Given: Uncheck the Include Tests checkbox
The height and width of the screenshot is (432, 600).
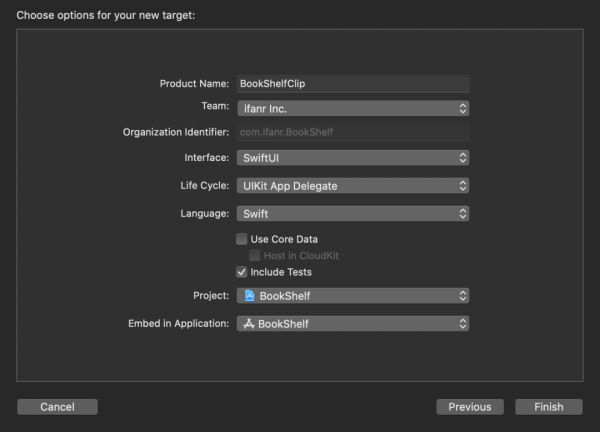Looking at the screenshot, I should 242,272.
